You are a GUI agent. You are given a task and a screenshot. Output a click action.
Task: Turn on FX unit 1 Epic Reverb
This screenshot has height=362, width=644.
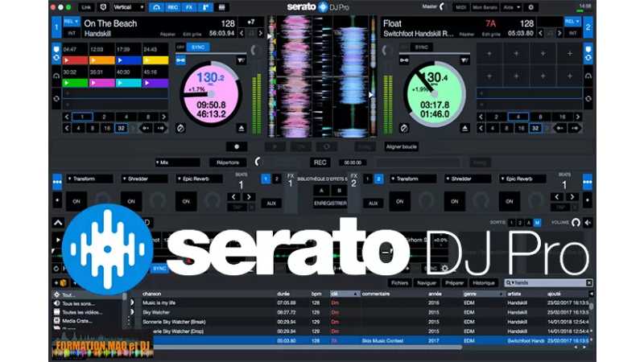[x=186, y=202]
